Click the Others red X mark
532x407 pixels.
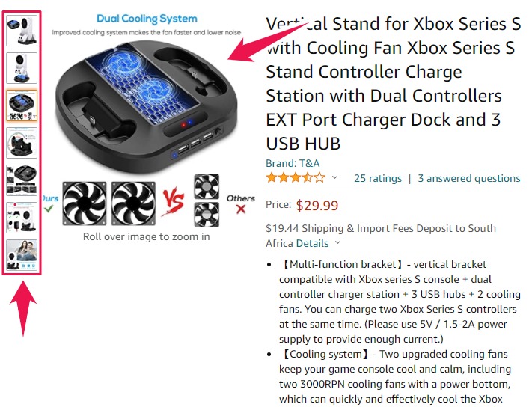click(x=241, y=209)
